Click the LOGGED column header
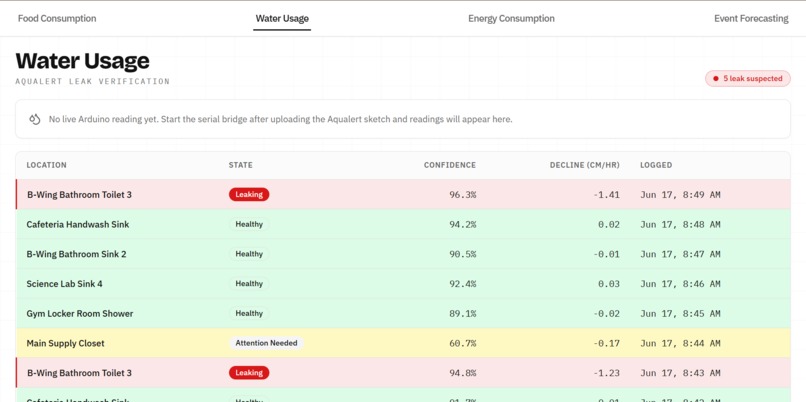806x402 pixels. tap(656, 165)
